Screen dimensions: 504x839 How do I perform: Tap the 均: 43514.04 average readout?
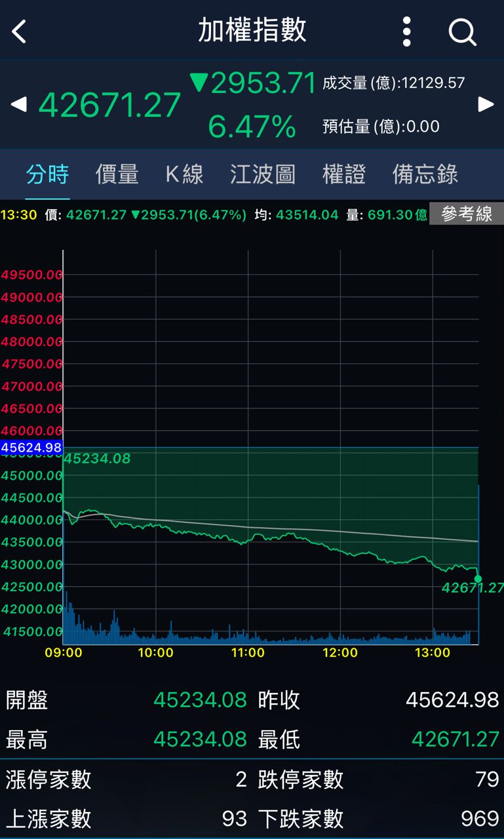(296, 215)
